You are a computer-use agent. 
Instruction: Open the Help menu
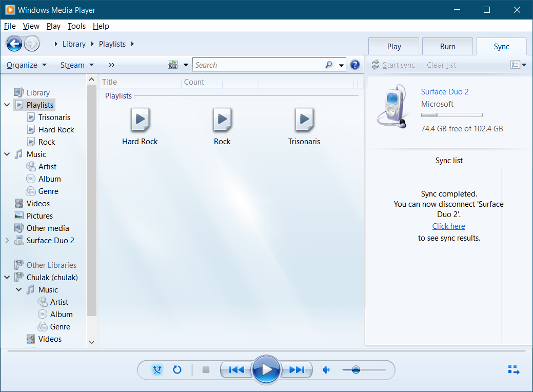(101, 26)
